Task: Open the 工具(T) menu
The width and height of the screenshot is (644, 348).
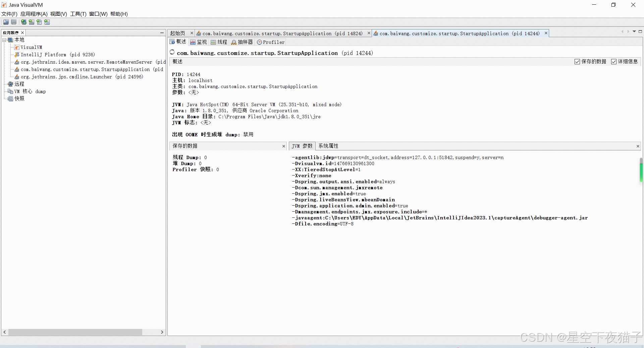Action: click(x=78, y=14)
